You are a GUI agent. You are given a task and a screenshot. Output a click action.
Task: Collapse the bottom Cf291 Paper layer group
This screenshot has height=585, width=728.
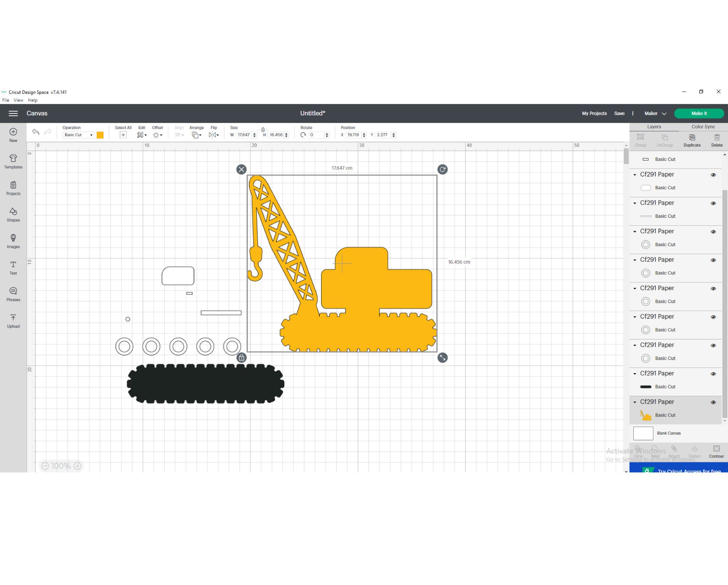pyautogui.click(x=635, y=402)
